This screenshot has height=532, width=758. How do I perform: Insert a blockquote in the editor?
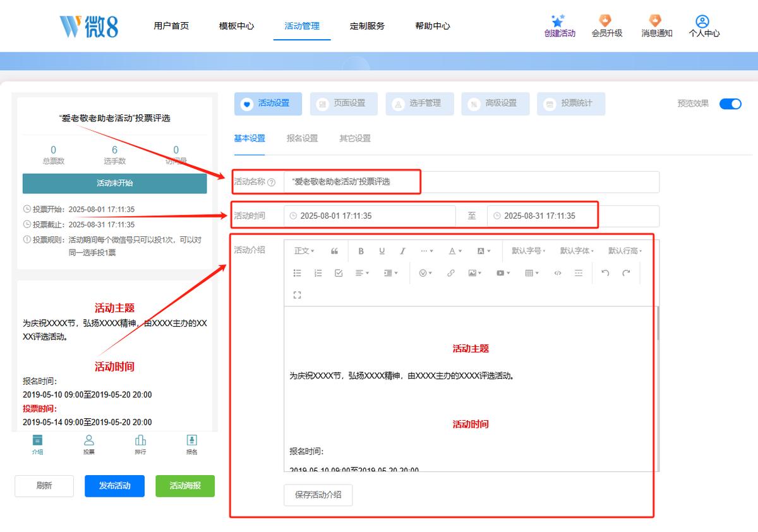(x=334, y=251)
